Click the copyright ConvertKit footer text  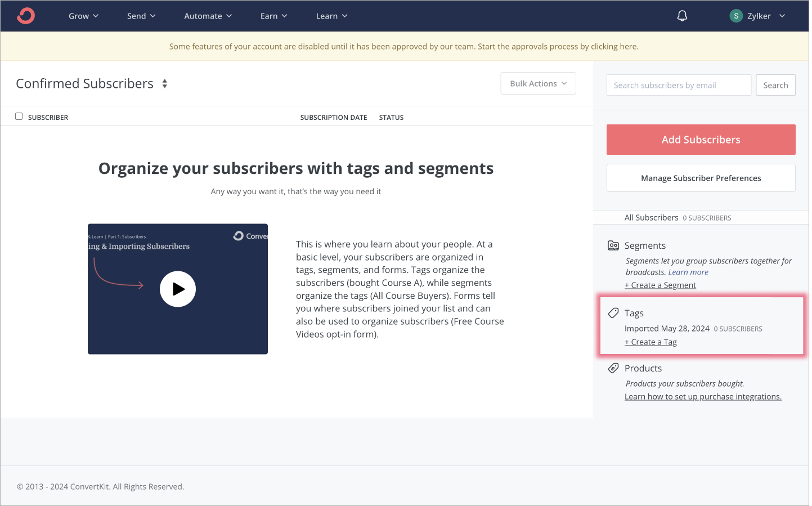[101, 487]
